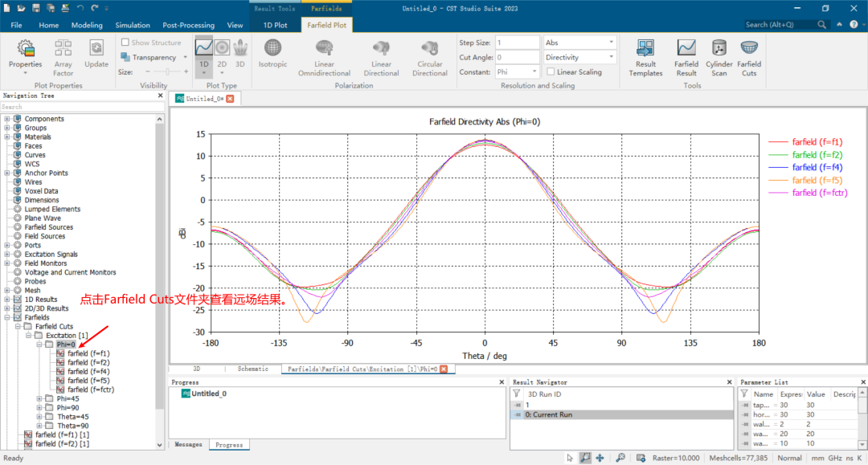The image size is (868, 465).
Task: Launch the Cylinder Scan tool
Action: click(x=719, y=57)
